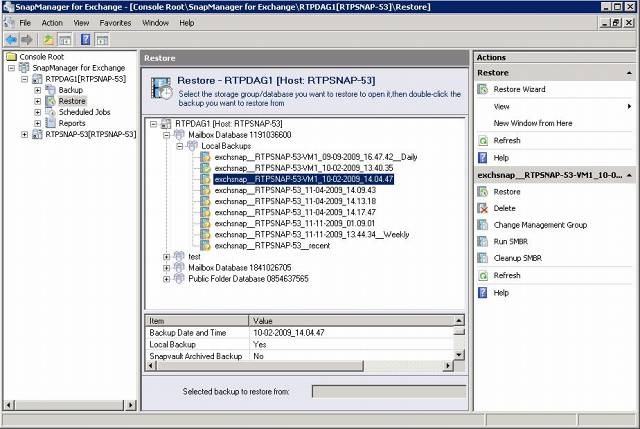Click the Refresh icon under Restore section
The width and height of the screenshot is (640, 429).
483,140
